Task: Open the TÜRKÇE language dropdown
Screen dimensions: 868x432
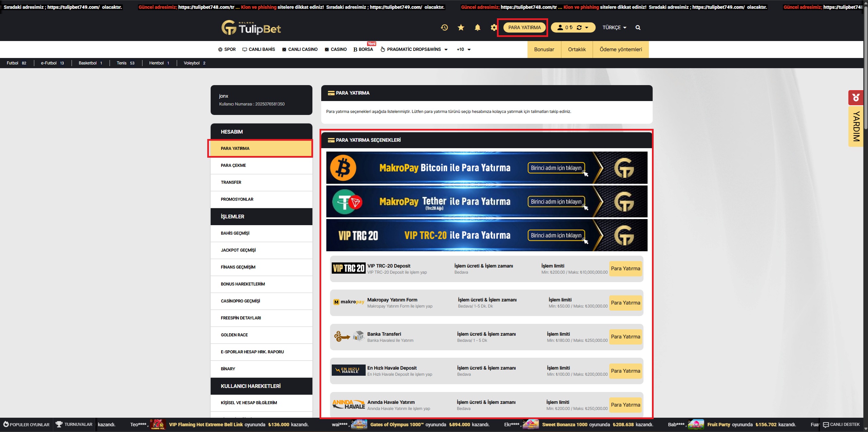Action: (x=614, y=27)
